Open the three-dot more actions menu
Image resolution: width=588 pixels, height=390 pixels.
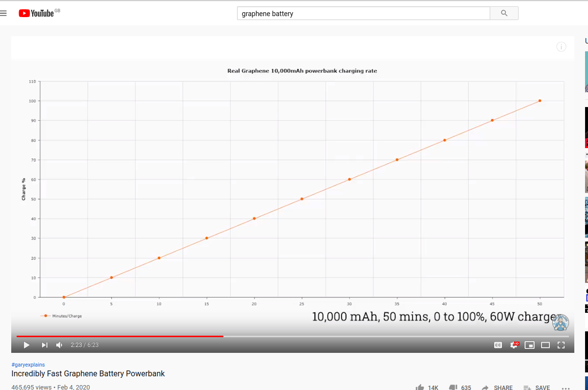point(566,387)
